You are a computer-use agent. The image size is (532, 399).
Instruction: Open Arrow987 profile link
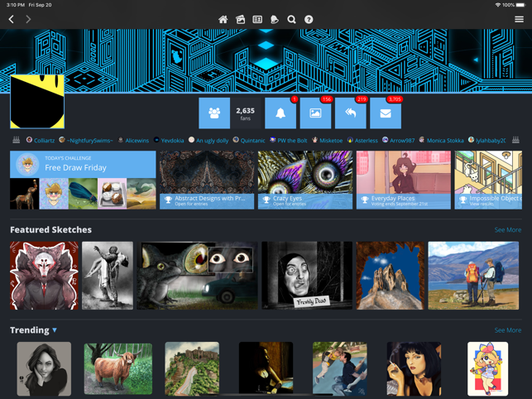click(398, 140)
